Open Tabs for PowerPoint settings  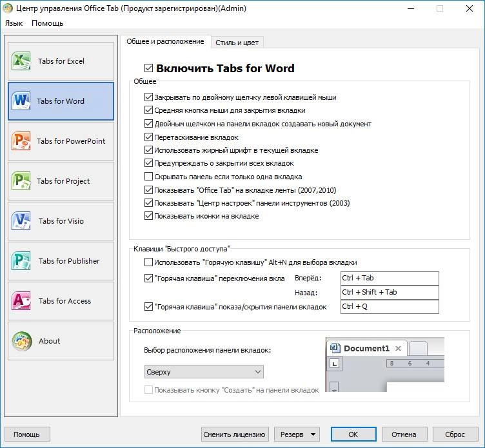(61, 141)
